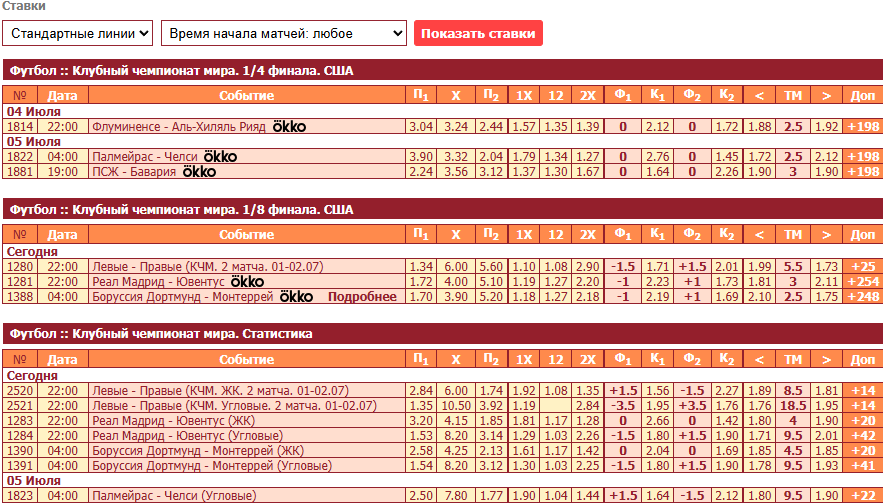Click draw odds 10.50 in row 2521
Screen dimensions: 883x503
point(456,406)
